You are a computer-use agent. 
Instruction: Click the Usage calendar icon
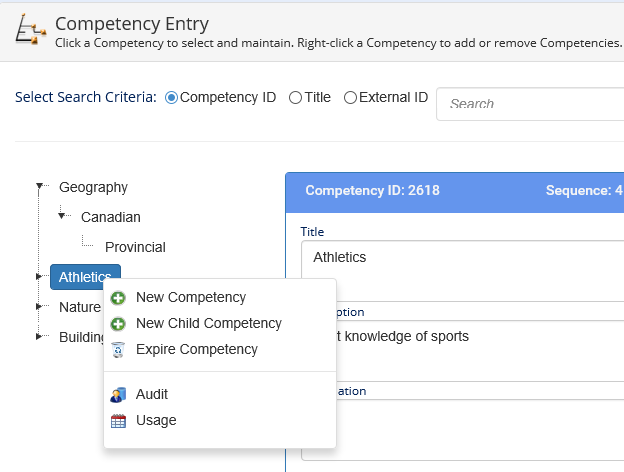pos(118,421)
